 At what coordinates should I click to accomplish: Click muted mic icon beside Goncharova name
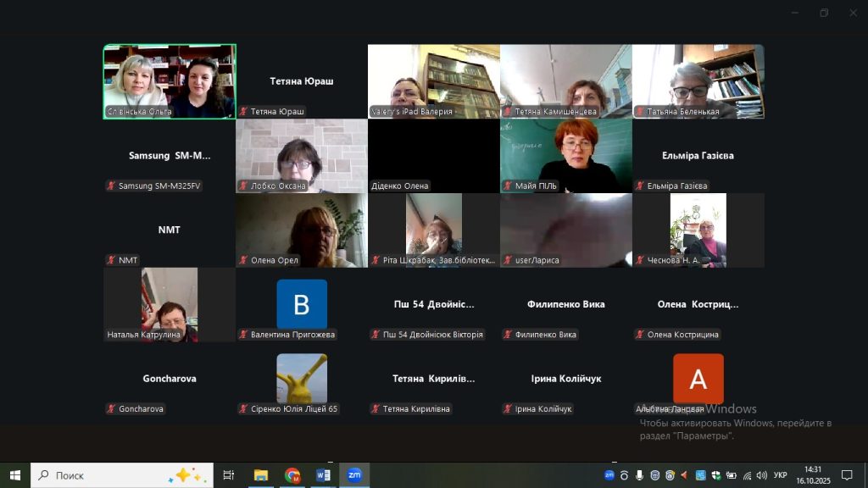pyautogui.click(x=111, y=409)
